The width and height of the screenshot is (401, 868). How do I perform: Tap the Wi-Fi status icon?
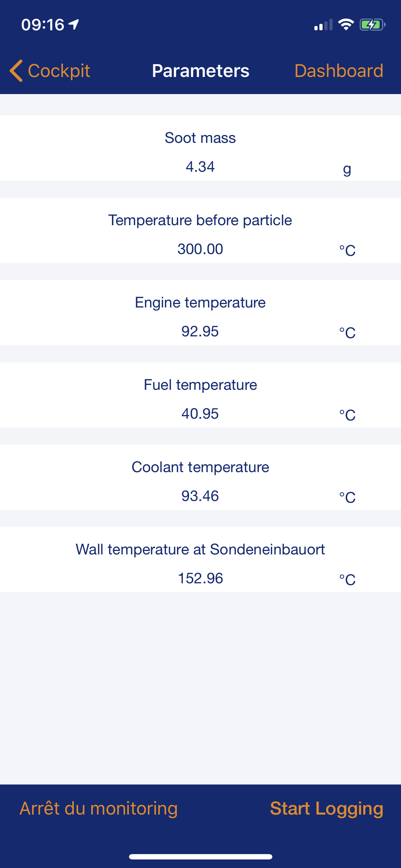tap(345, 25)
